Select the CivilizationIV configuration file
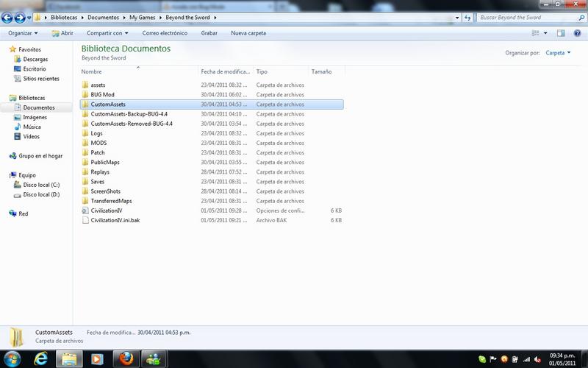This screenshot has height=368, width=588. click(x=107, y=210)
